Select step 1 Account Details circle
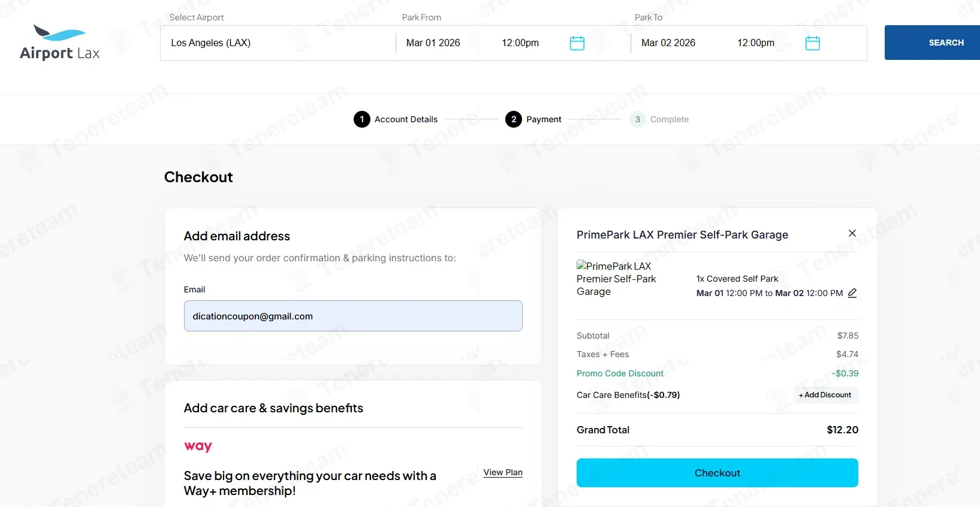Viewport: 980px width, 507px height. (x=361, y=119)
